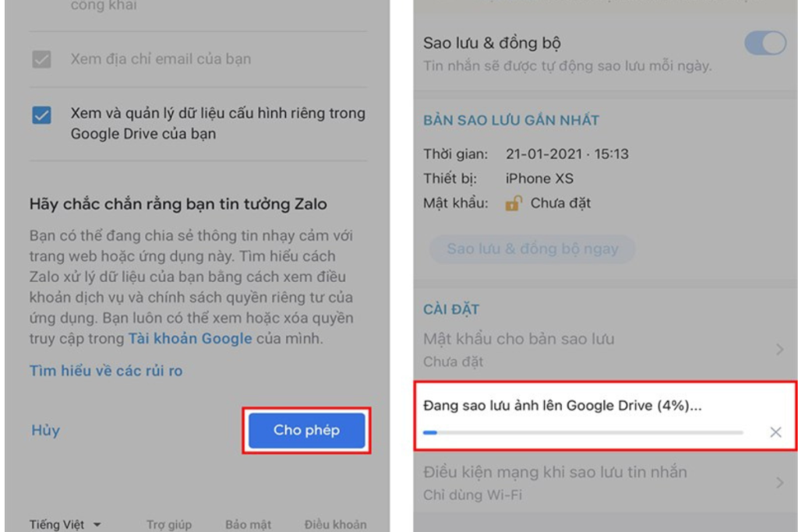Tap the lock icon beside Mật khẩu

(x=513, y=203)
